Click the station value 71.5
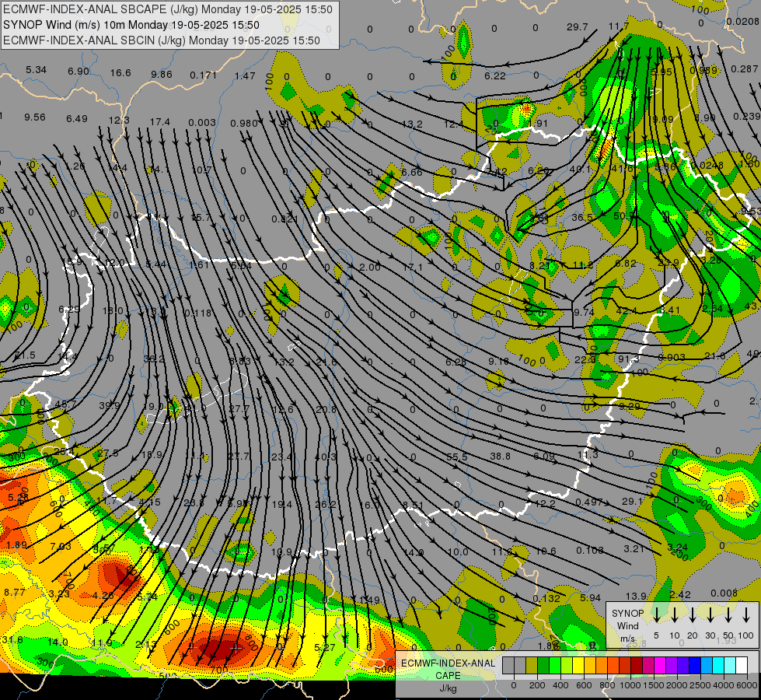Viewport: 761px width, 700px height. [x=25, y=355]
